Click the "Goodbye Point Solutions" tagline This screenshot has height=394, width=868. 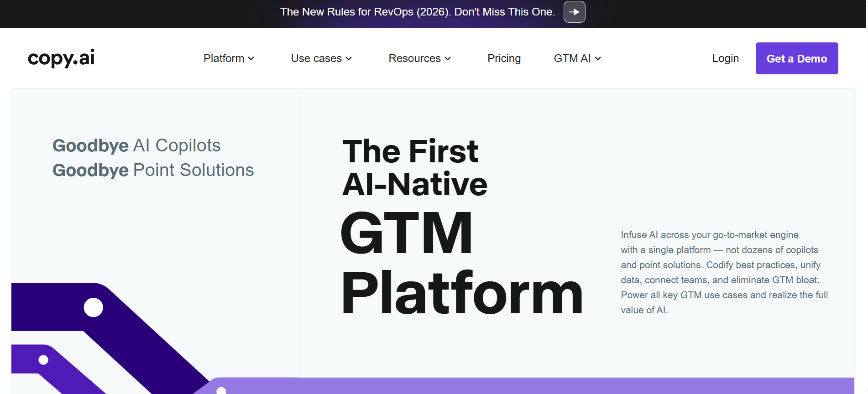(x=153, y=170)
